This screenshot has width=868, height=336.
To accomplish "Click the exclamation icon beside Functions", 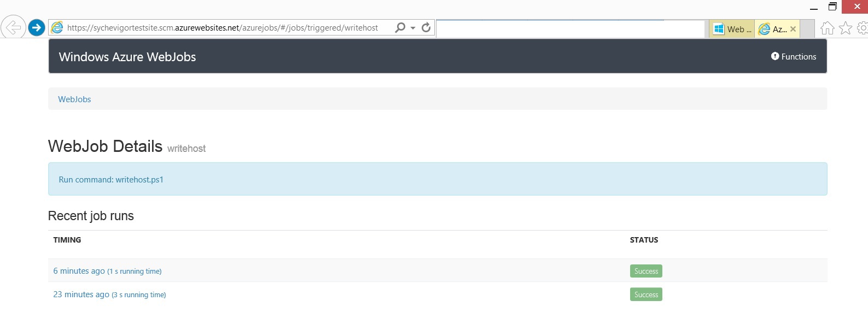I will click(x=775, y=56).
